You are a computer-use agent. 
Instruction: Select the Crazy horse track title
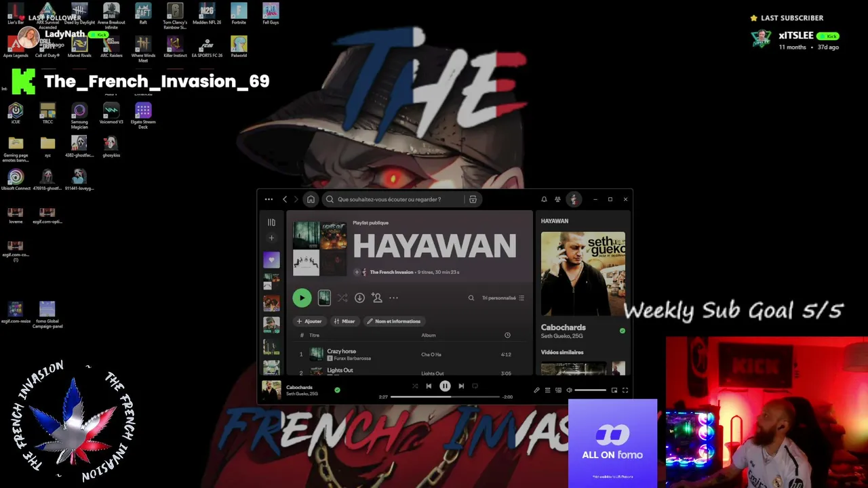click(341, 351)
